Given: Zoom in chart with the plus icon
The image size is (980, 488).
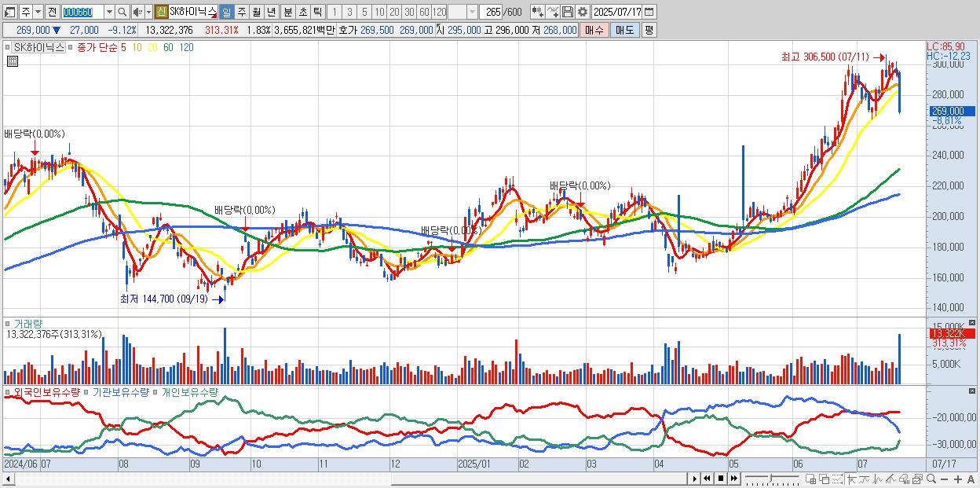Looking at the screenshot, I should (x=958, y=479).
